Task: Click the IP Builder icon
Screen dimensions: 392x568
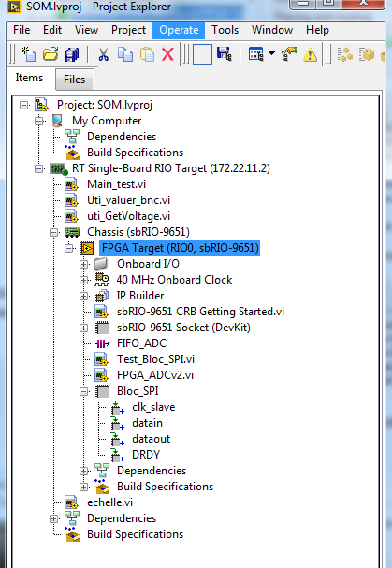Action: tap(102, 296)
